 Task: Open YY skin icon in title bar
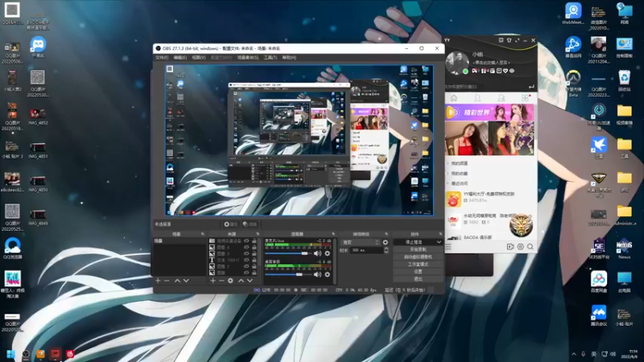(509, 40)
